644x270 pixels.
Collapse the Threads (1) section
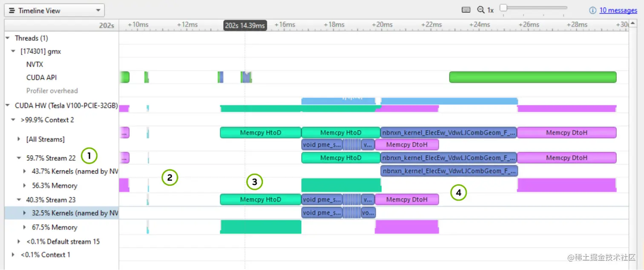(x=7, y=38)
